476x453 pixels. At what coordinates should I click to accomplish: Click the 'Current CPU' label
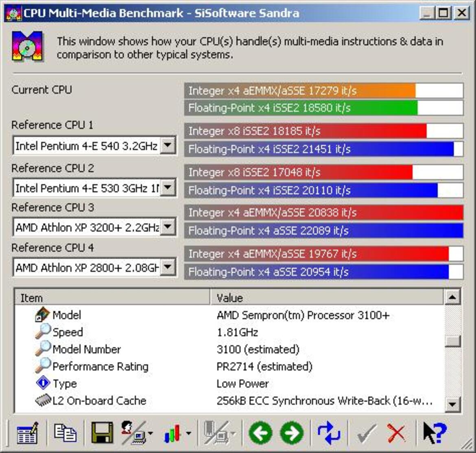(41, 90)
